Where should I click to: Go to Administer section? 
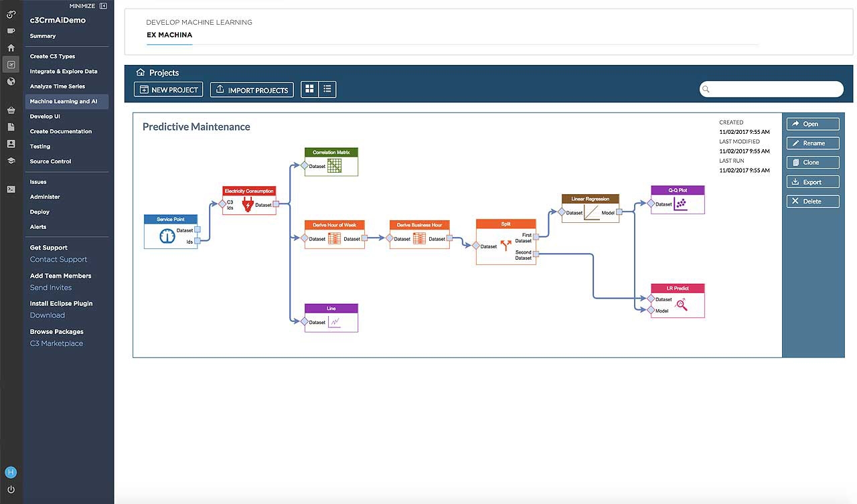tap(45, 197)
